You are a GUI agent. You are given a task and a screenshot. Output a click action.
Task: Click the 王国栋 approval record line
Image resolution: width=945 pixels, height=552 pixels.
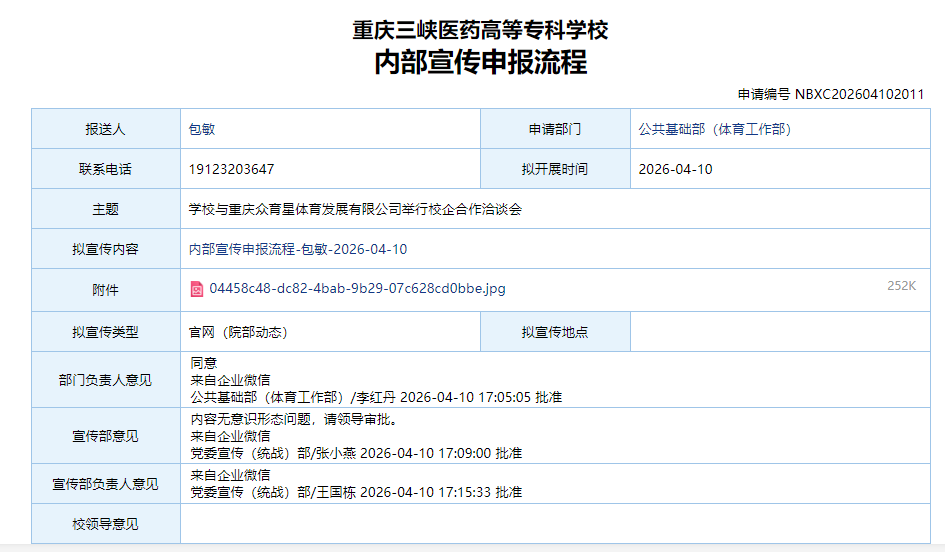click(x=355, y=492)
